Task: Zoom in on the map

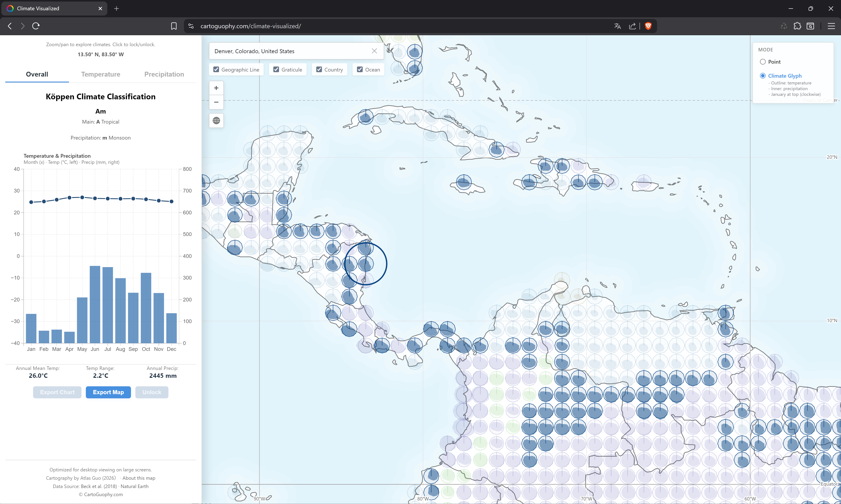Action: tap(216, 88)
